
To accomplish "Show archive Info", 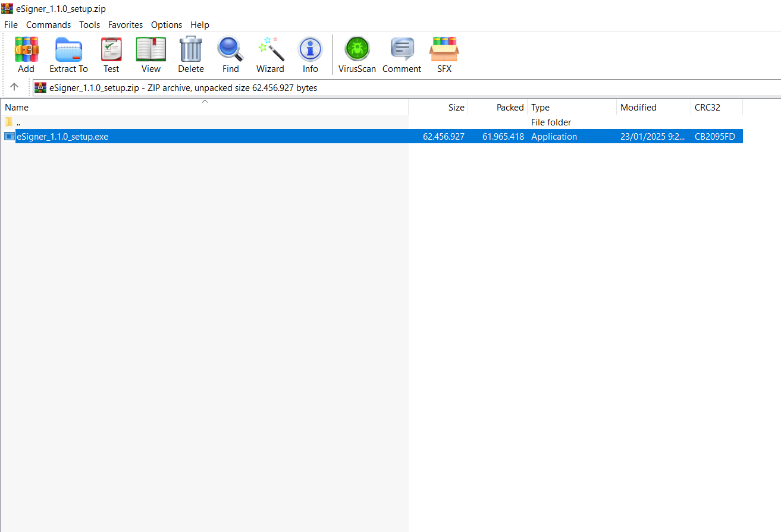I will click(310, 55).
